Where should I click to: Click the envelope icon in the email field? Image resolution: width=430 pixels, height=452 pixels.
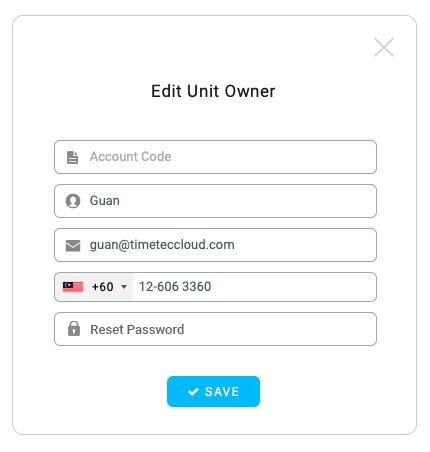point(73,245)
